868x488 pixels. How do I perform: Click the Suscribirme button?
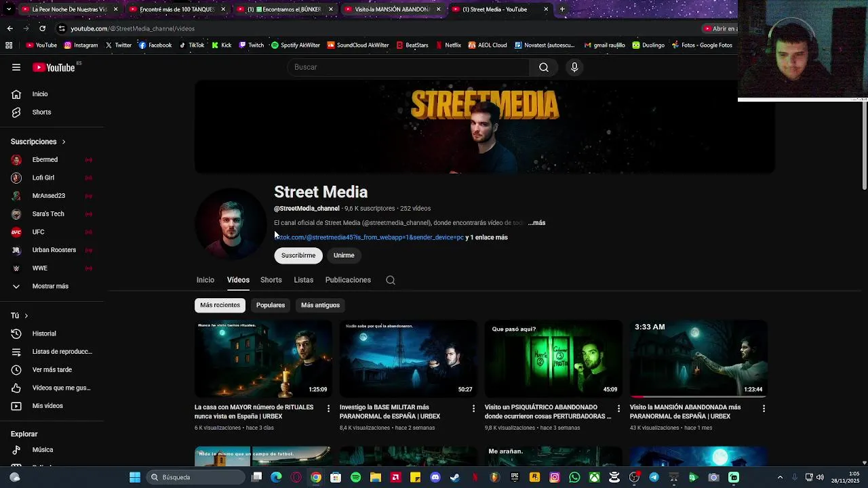coord(298,256)
